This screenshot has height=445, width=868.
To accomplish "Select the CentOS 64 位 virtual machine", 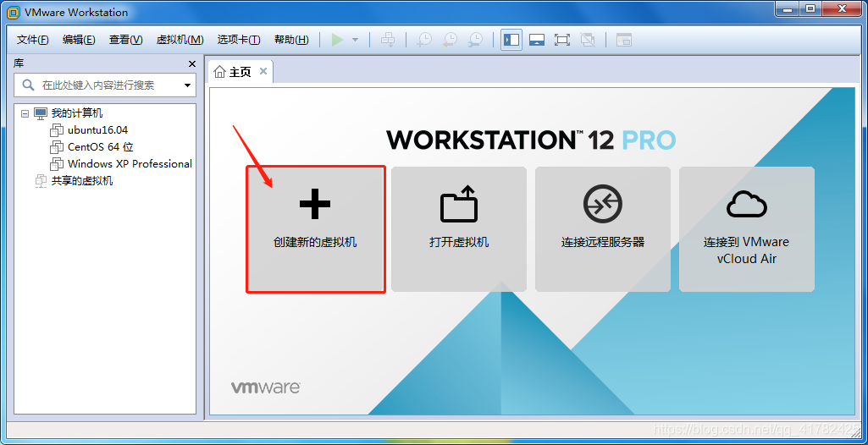I will pos(100,147).
